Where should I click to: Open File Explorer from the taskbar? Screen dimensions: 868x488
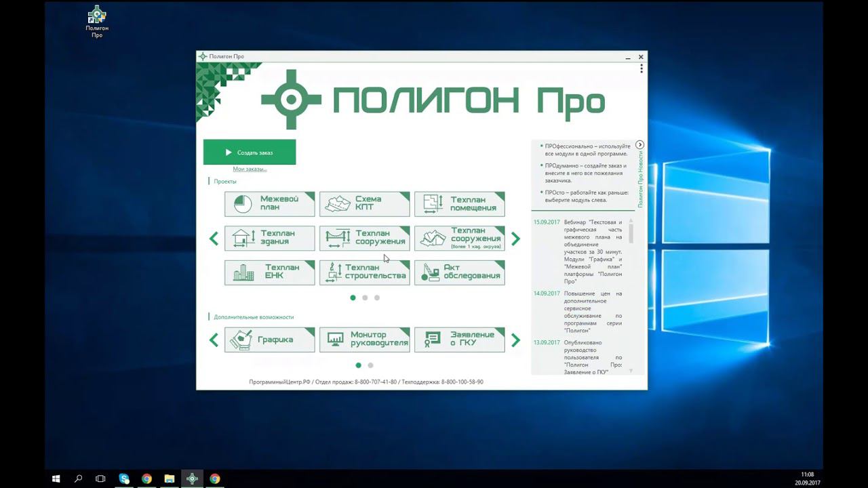170,479
